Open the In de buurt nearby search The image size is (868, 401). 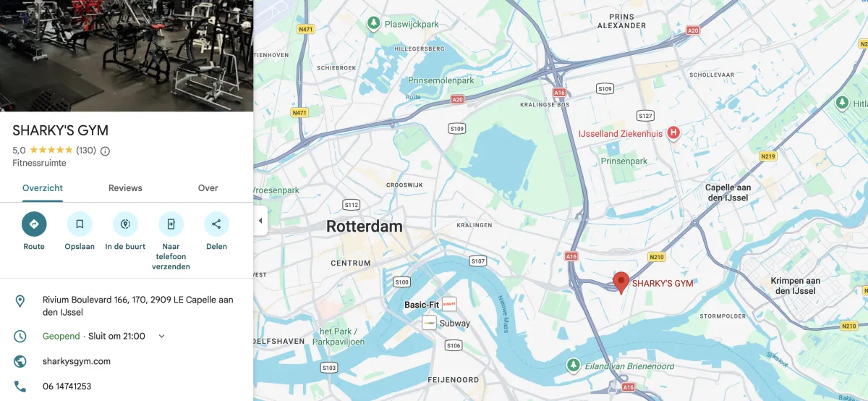click(x=125, y=224)
